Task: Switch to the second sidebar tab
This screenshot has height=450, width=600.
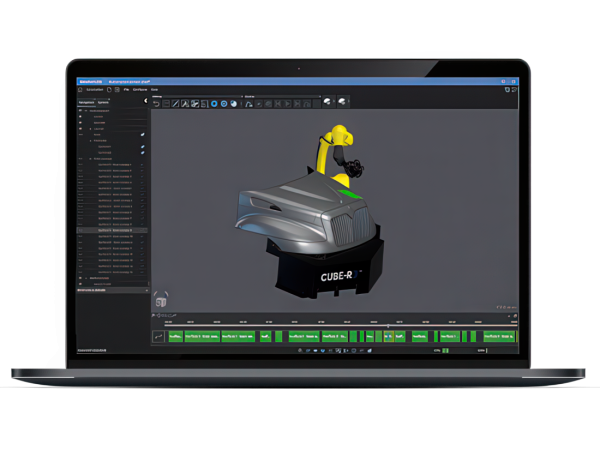Action: click(106, 101)
